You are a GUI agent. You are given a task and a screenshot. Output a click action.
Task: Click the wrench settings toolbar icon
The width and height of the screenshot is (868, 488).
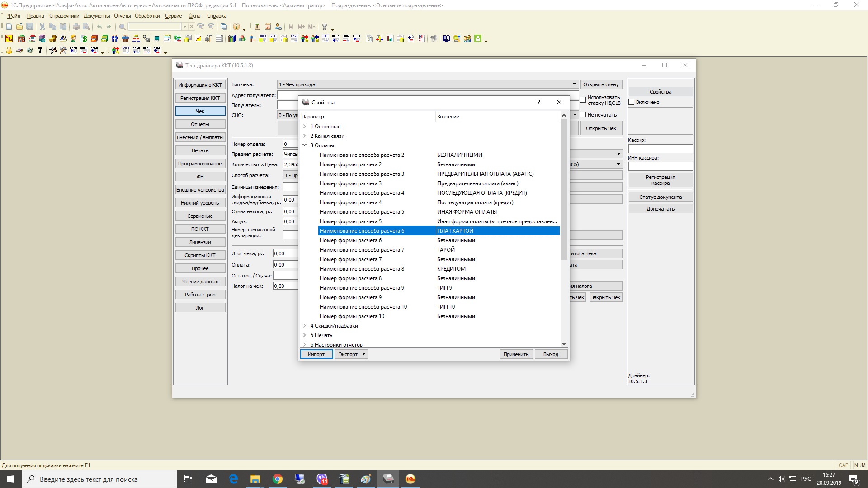point(324,27)
